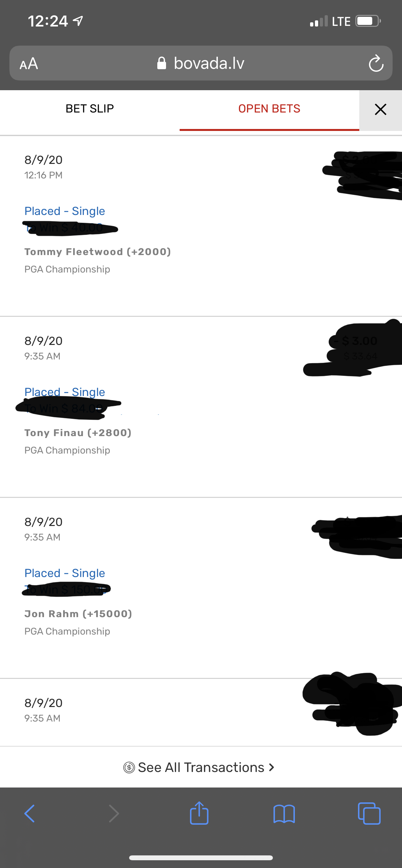Tap the Safari forward arrow
Screen dimensions: 402x868
click(114, 814)
